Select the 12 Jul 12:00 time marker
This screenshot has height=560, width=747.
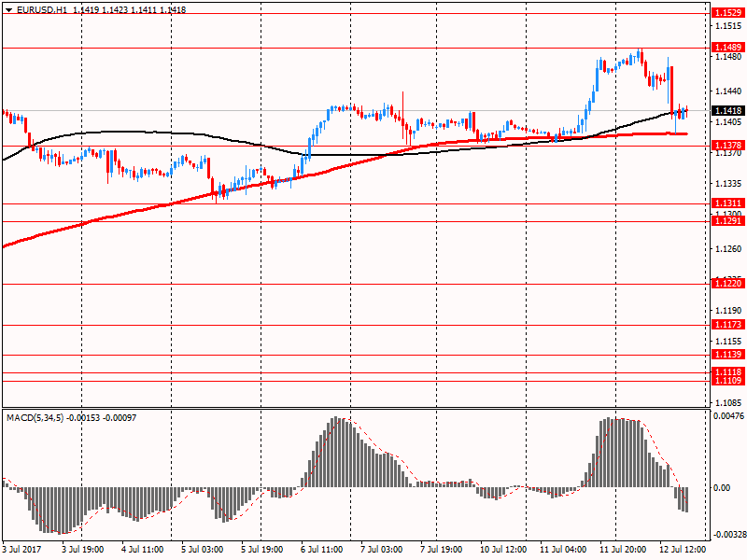[x=683, y=551]
